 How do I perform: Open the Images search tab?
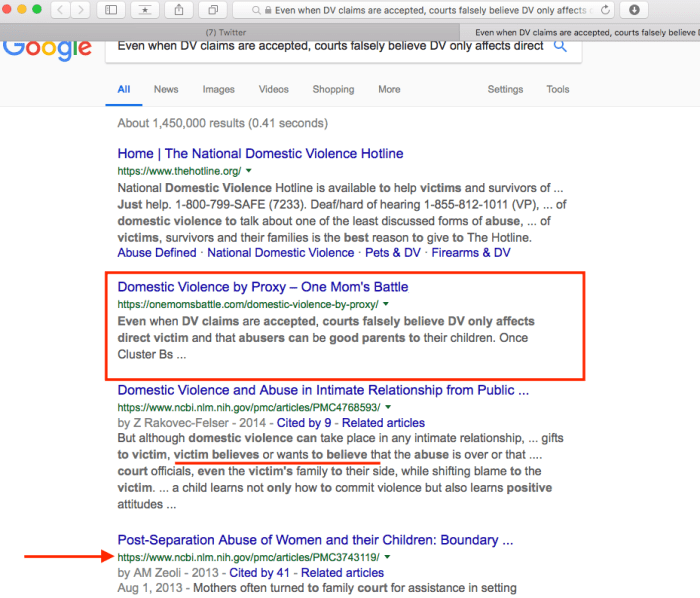(x=218, y=89)
